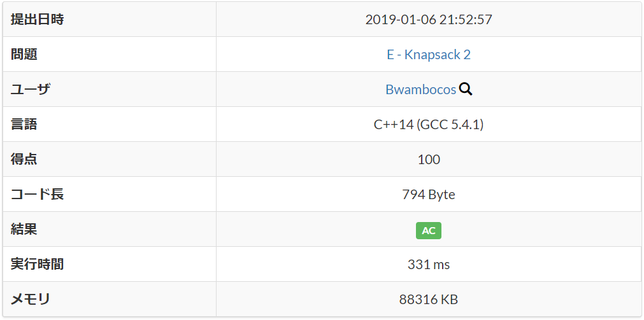Click the C++14 (GCC 5.4.1) language value
Viewport: 644px width, 320px height.
(428, 125)
